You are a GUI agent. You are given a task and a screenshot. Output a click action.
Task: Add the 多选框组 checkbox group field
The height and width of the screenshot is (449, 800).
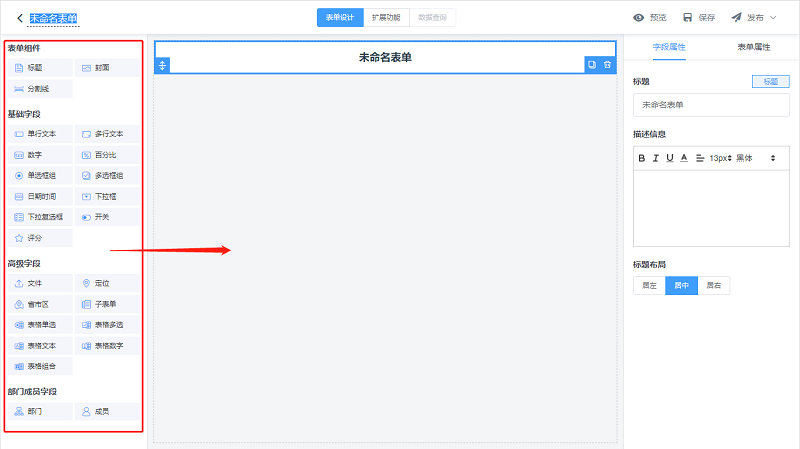click(x=108, y=176)
